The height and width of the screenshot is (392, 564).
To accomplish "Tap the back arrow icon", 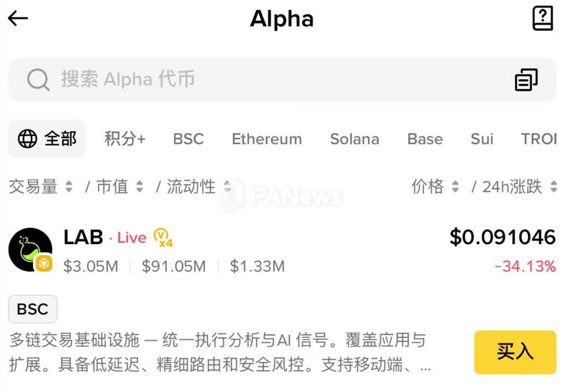I will (18, 18).
